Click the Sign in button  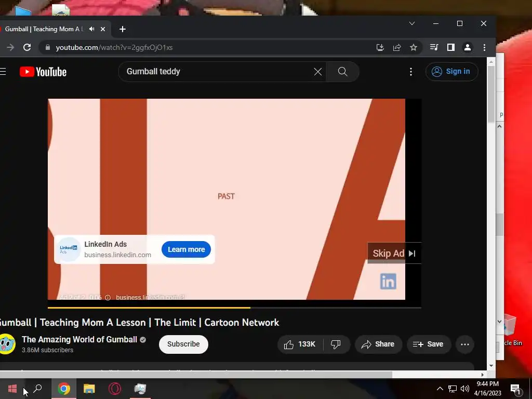pyautogui.click(x=451, y=72)
